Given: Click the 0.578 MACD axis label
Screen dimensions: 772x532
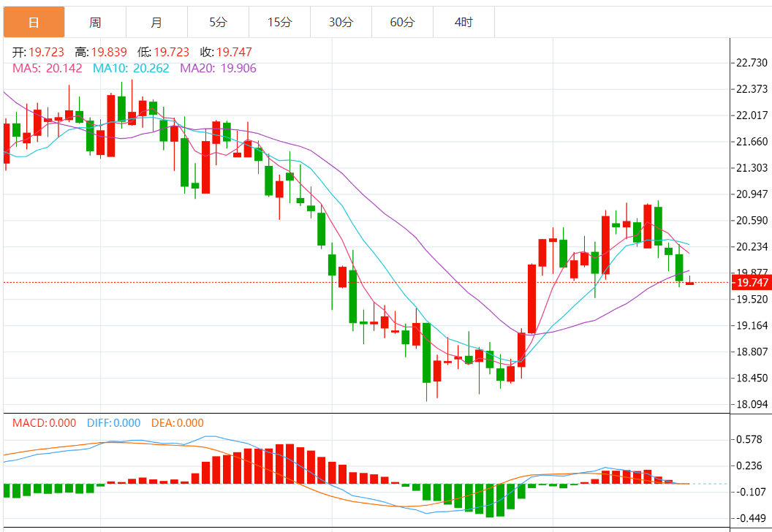Looking at the screenshot, I should [749, 439].
